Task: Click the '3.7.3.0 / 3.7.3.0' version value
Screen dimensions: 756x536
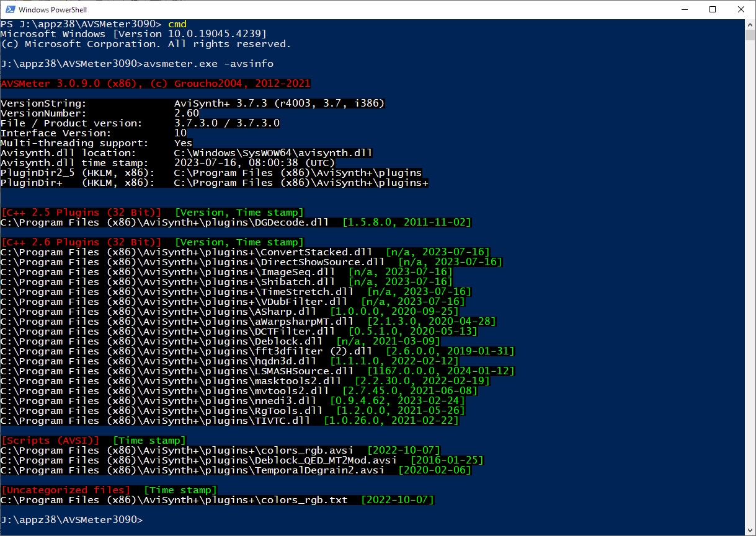Action: (x=227, y=123)
